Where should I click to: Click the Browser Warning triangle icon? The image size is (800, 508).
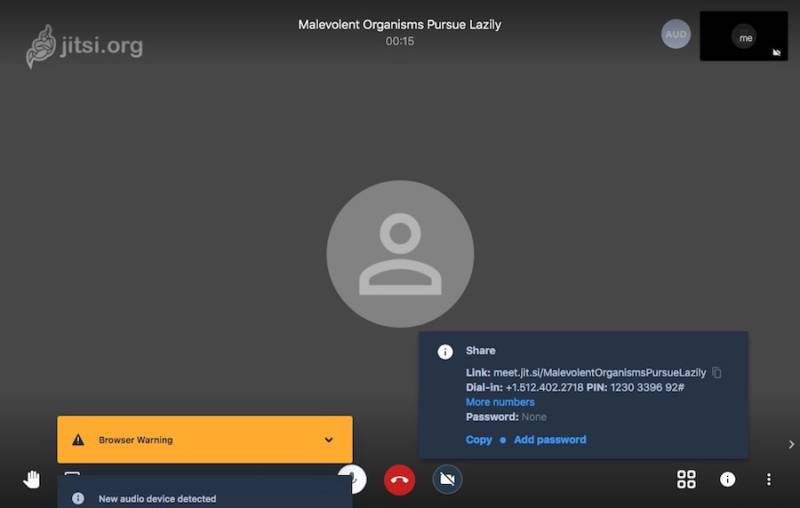(78, 440)
